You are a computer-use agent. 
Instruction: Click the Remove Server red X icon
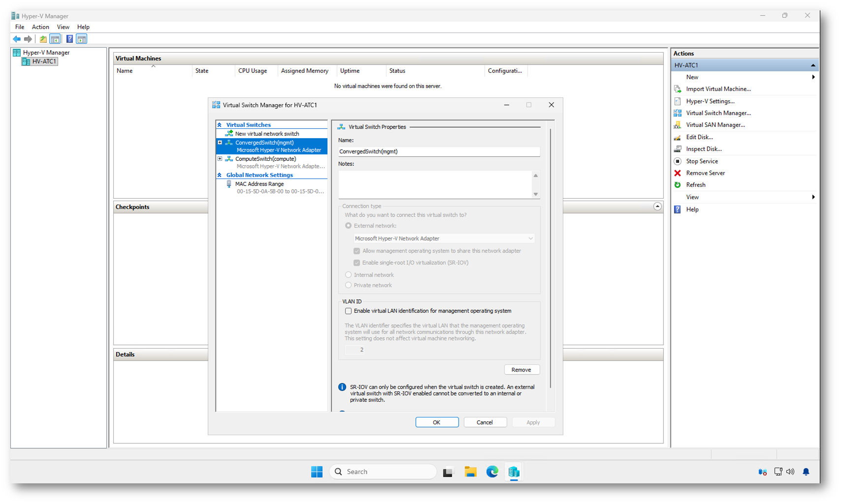pyautogui.click(x=678, y=173)
